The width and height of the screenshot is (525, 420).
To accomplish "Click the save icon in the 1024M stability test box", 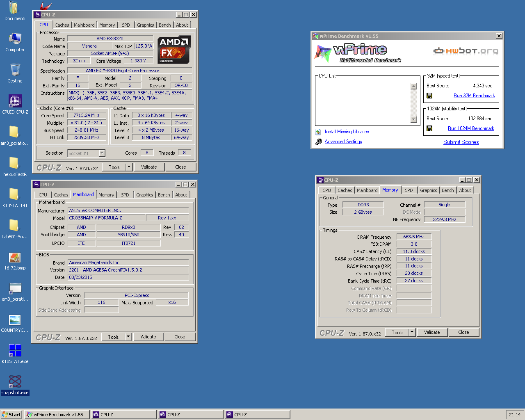I will click(x=429, y=128).
